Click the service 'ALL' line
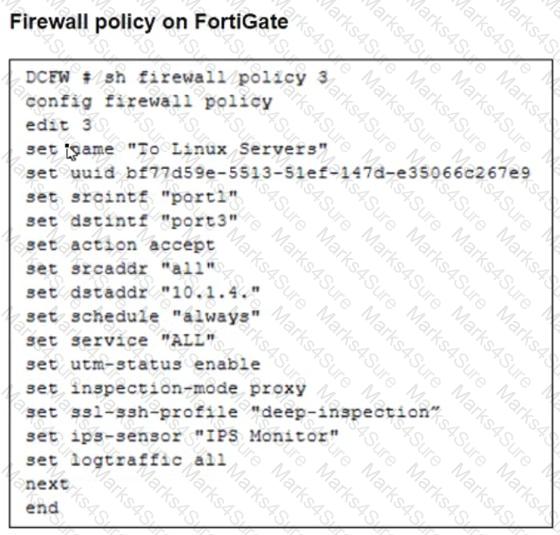560x535 pixels. [120, 340]
